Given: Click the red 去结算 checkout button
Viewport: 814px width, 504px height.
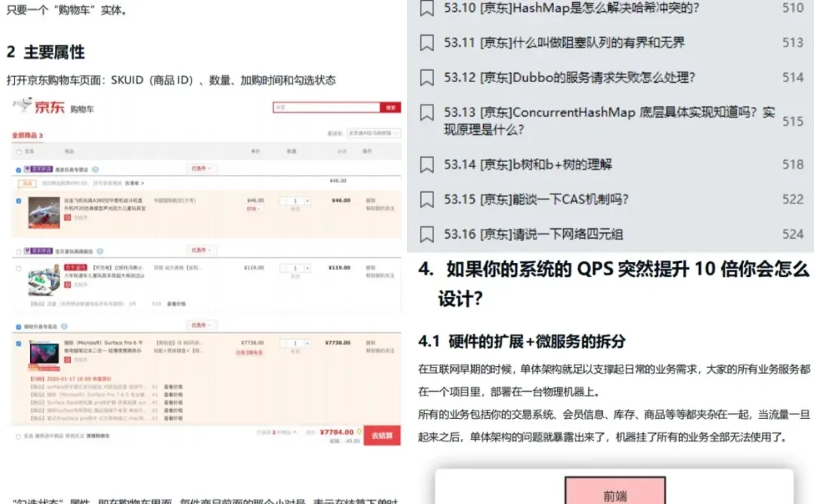Looking at the screenshot, I should 382,435.
